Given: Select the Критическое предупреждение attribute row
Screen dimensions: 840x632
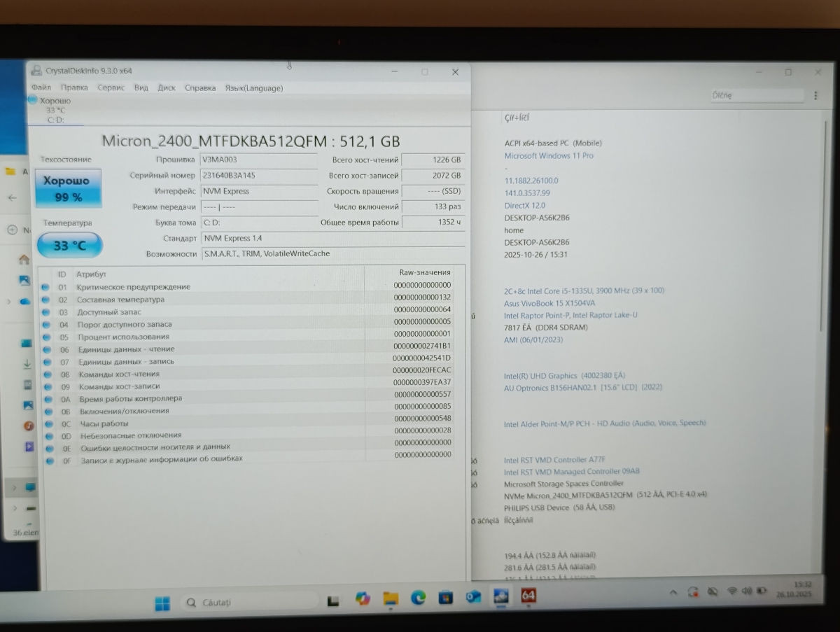Looking at the screenshot, I should 133,287.
